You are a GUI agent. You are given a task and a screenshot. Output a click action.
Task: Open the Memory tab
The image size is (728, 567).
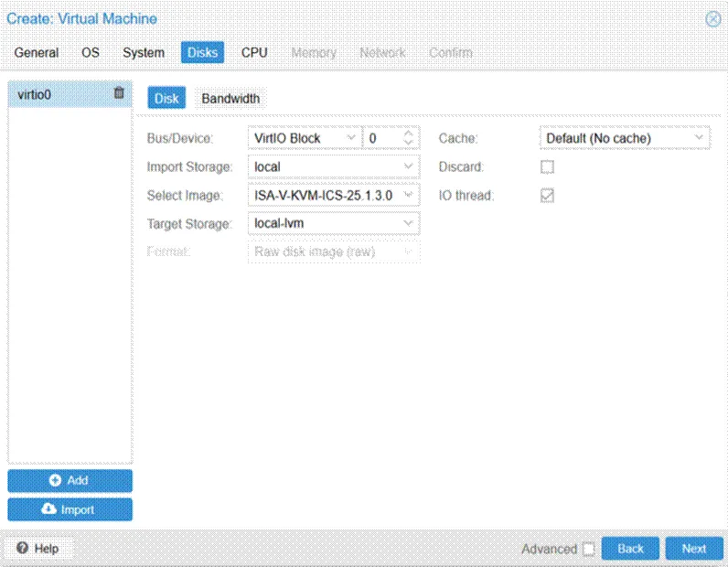[314, 52]
